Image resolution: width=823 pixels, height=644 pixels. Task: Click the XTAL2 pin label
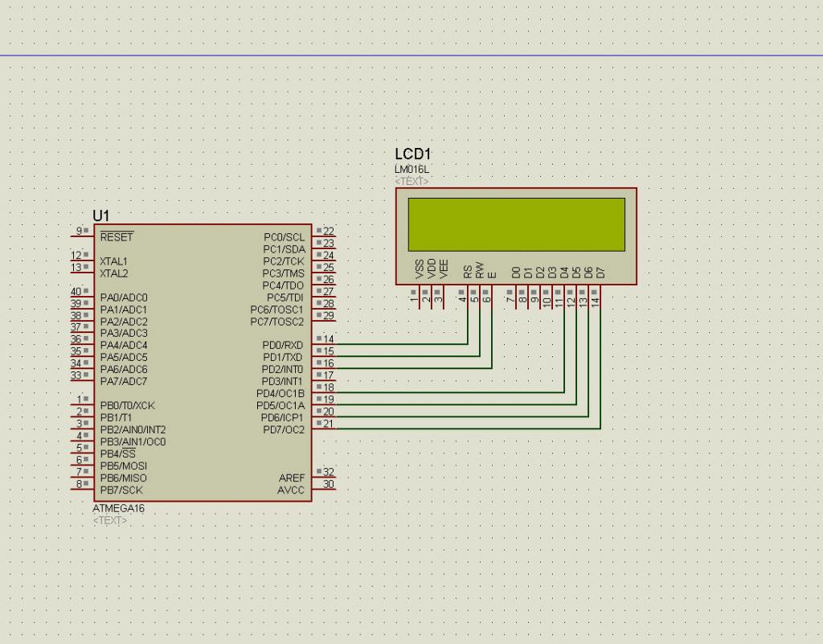[x=113, y=273]
